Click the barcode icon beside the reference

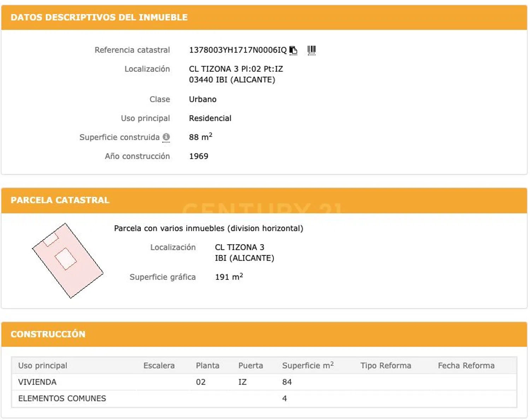pyautogui.click(x=311, y=50)
